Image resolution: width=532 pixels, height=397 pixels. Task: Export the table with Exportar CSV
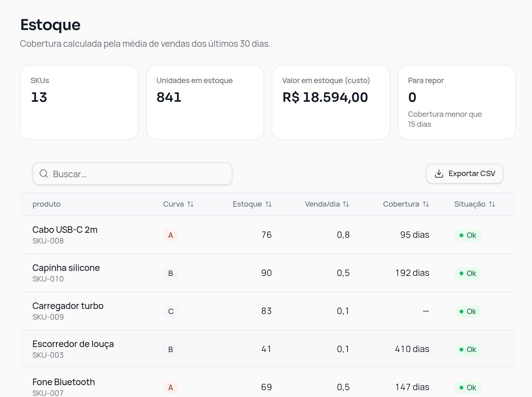(465, 174)
